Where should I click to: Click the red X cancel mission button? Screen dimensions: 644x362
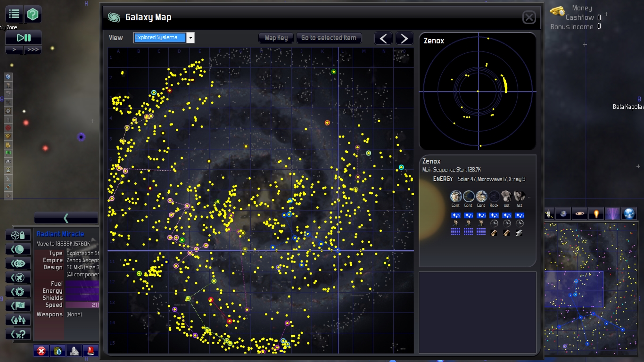pyautogui.click(x=41, y=351)
